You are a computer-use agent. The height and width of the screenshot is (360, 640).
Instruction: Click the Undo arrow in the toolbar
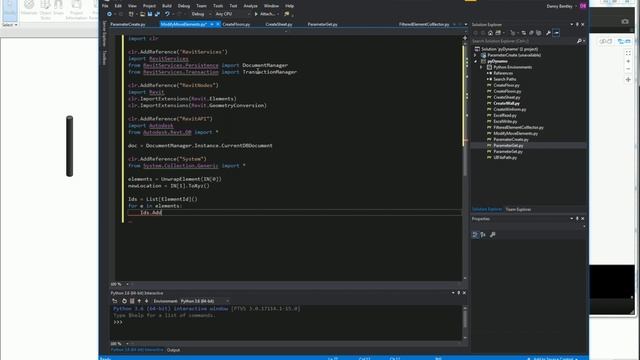(167, 14)
